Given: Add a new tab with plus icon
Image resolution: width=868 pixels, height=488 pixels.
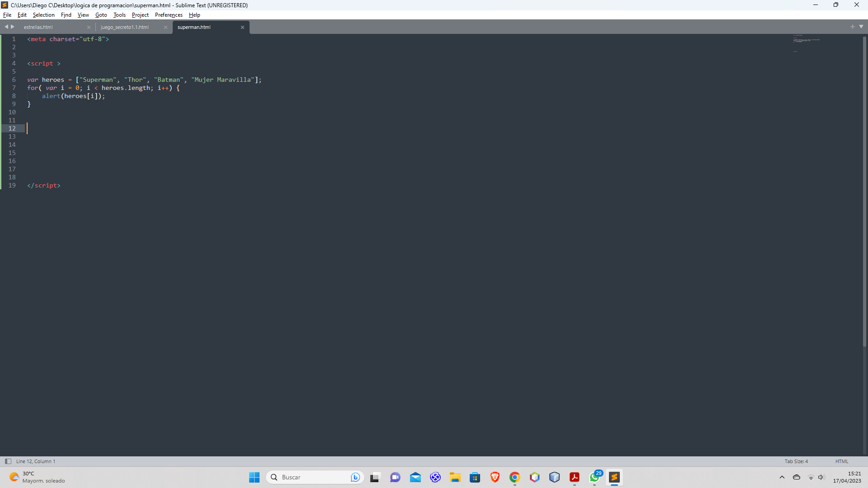Looking at the screenshot, I should pyautogui.click(x=852, y=27).
